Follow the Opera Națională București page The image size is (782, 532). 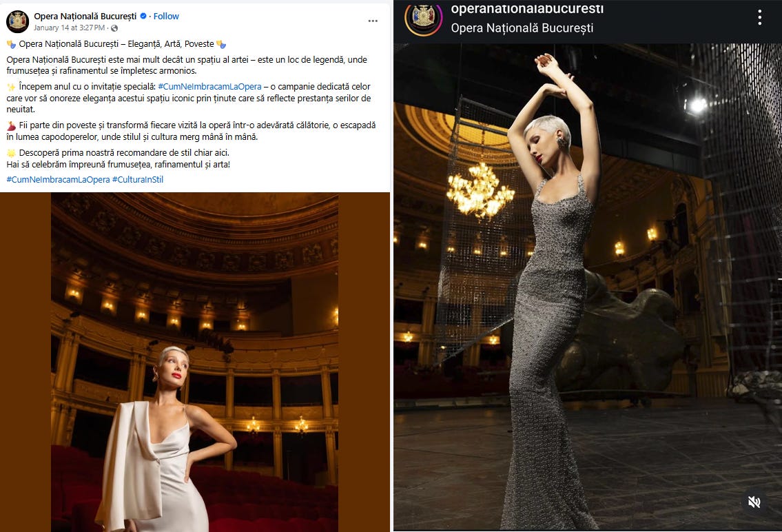pyautogui.click(x=166, y=16)
